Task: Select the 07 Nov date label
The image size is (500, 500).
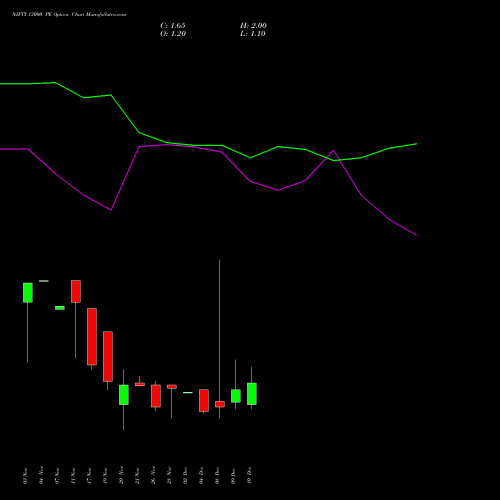Action: coord(57,476)
